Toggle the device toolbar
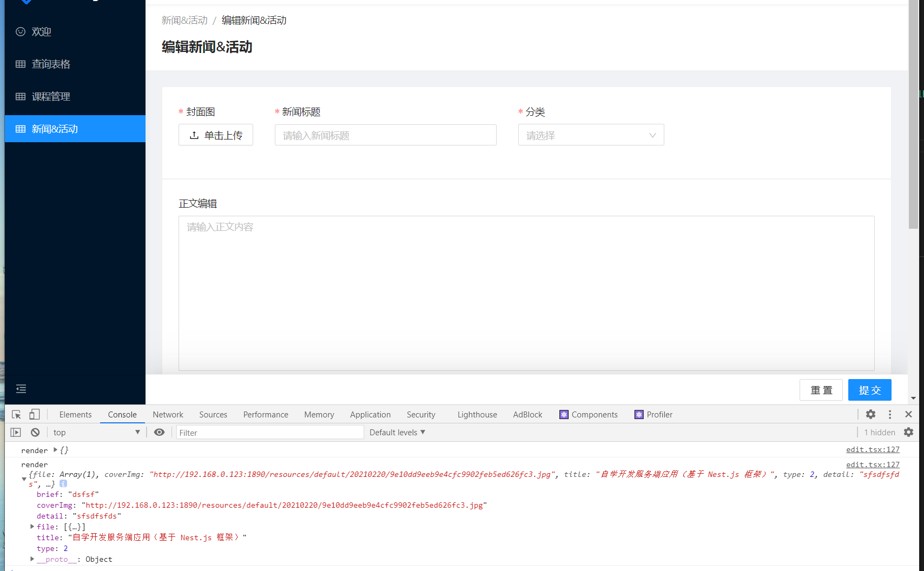924x571 pixels. [x=34, y=414]
